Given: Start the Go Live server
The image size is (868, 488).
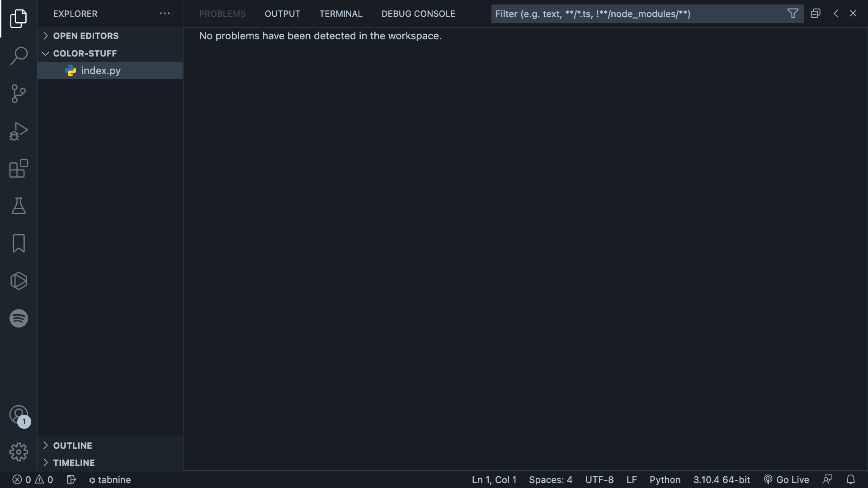Looking at the screenshot, I should click(x=787, y=480).
